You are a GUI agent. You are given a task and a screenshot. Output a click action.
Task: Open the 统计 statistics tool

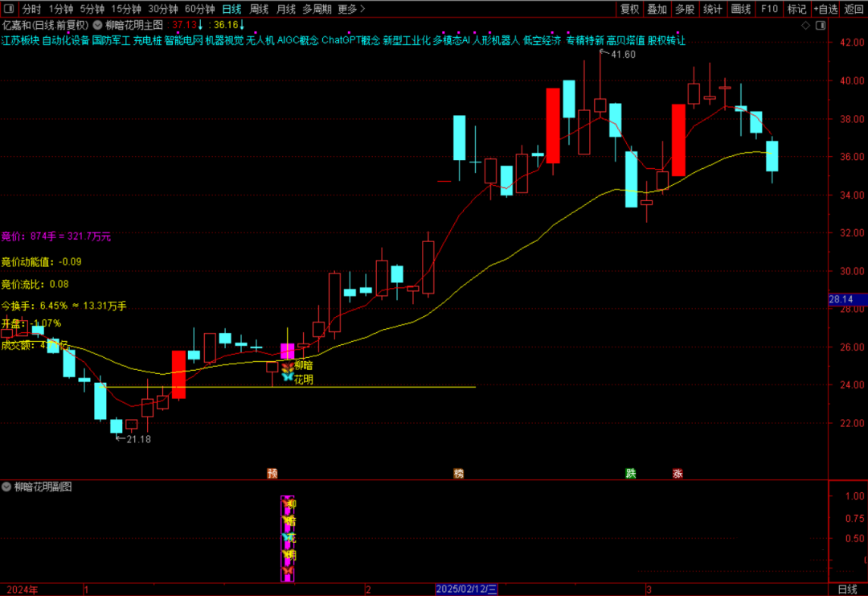click(x=712, y=9)
